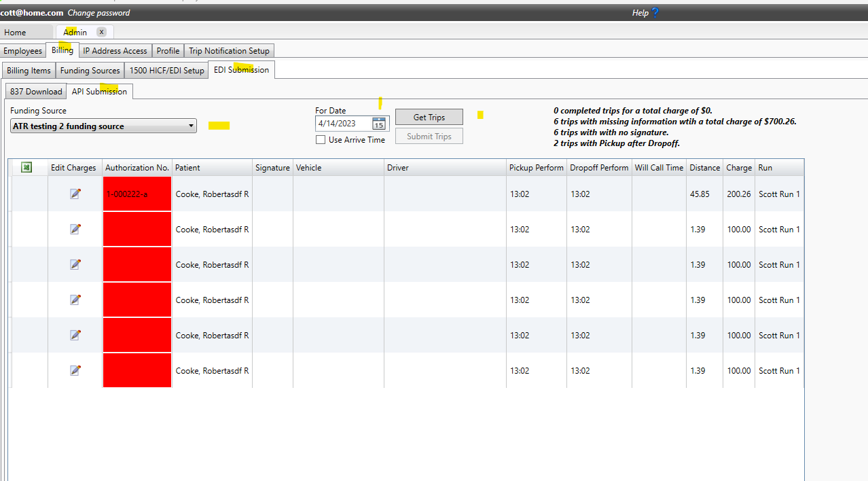Open the calendar date picker icon
This screenshot has width=868, height=481.
[379, 124]
